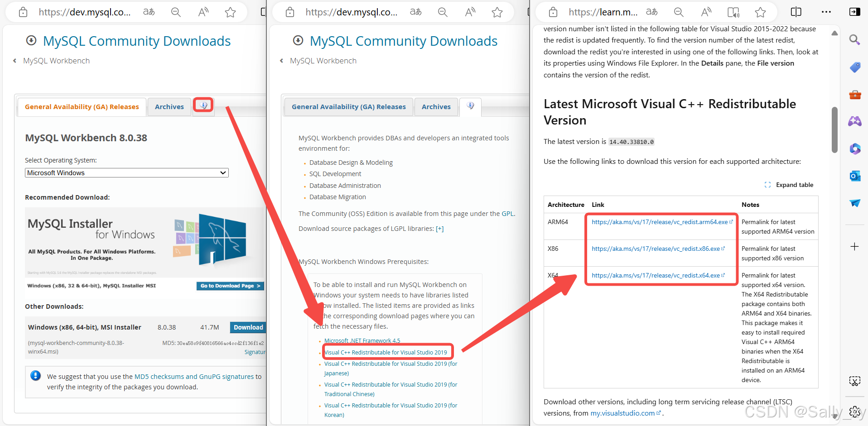Click translate icon in the first browser window

click(149, 12)
